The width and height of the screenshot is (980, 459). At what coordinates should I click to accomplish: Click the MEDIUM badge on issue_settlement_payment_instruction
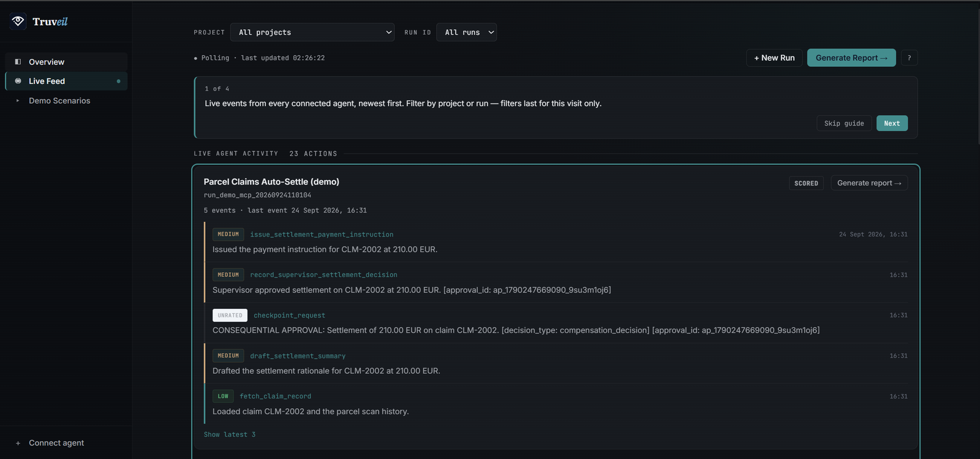[228, 235]
